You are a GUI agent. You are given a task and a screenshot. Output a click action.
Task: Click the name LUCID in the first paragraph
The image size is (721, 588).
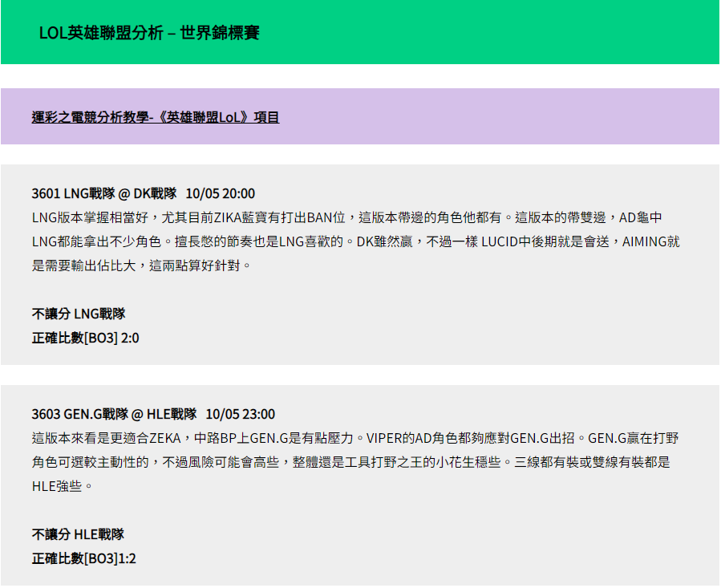[x=503, y=241]
